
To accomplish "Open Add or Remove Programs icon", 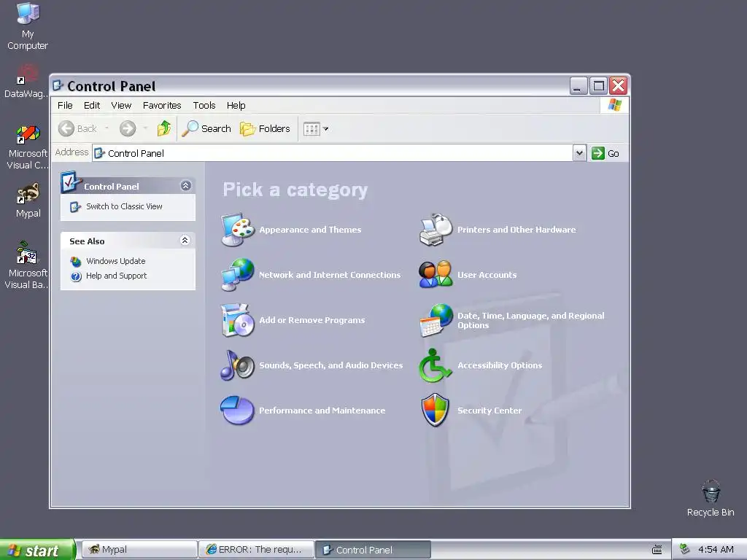I will click(239, 320).
